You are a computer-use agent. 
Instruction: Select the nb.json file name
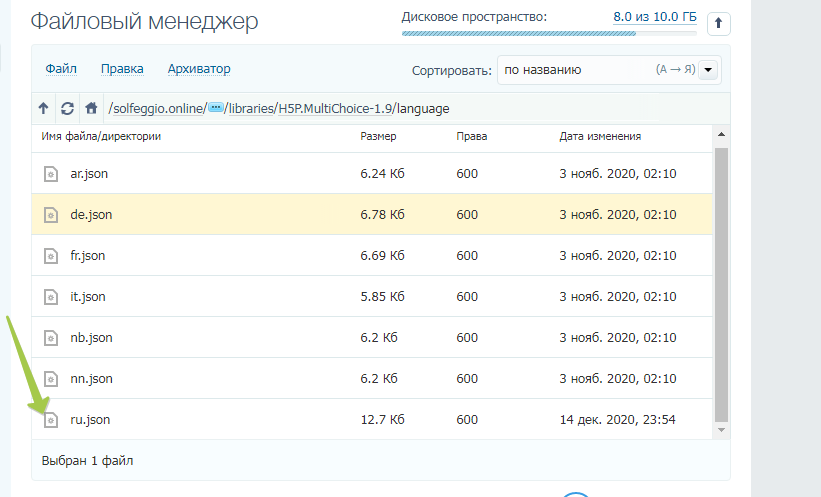tap(91, 338)
